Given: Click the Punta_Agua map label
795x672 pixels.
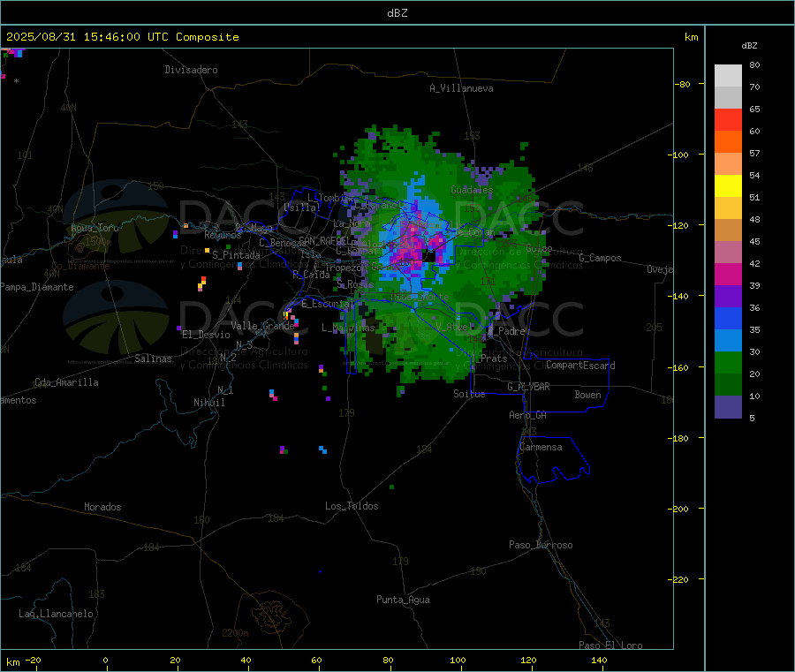Looking at the screenshot, I should (403, 600).
